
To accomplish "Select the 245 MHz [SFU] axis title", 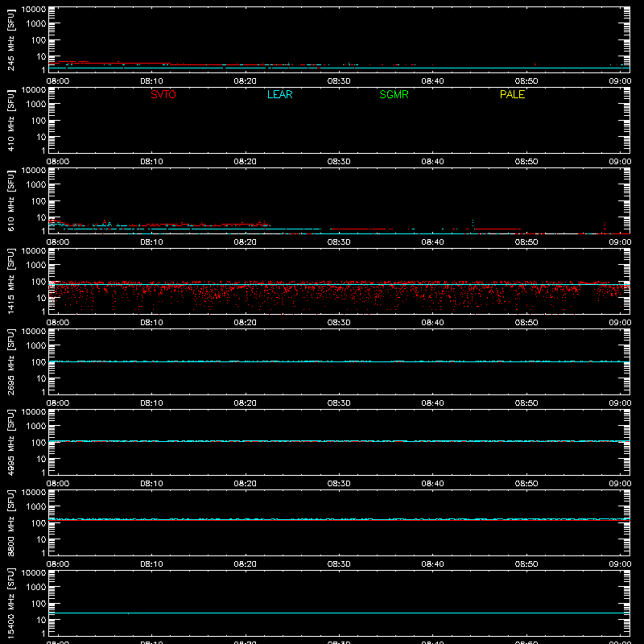I will pyautogui.click(x=10, y=40).
